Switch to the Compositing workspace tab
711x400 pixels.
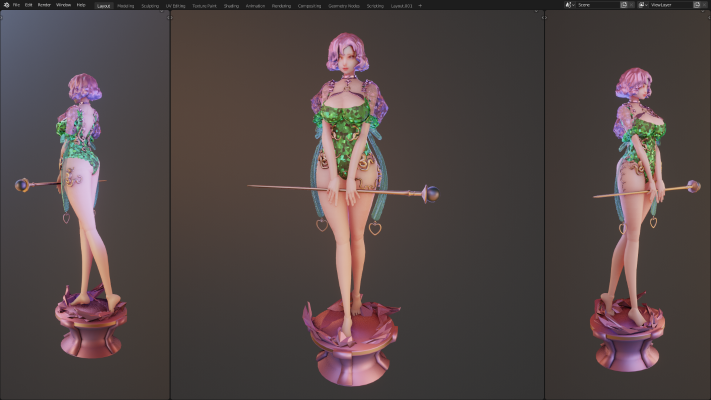pyautogui.click(x=309, y=5)
